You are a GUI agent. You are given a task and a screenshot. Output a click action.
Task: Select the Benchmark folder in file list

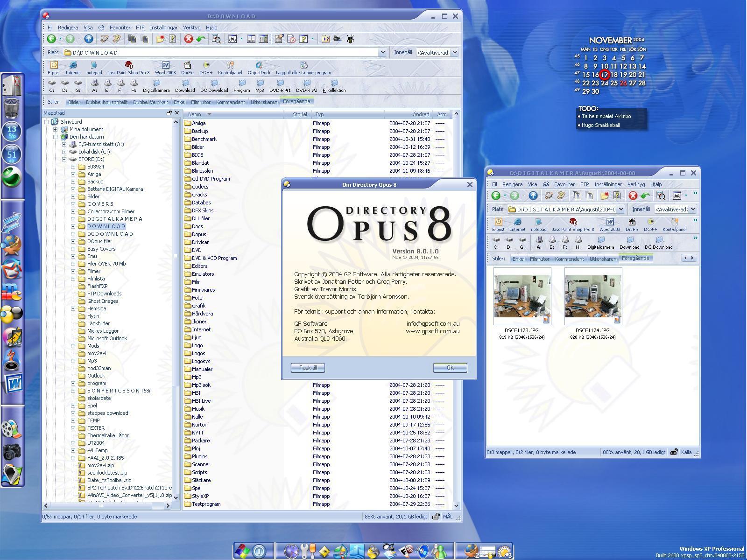coord(204,139)
